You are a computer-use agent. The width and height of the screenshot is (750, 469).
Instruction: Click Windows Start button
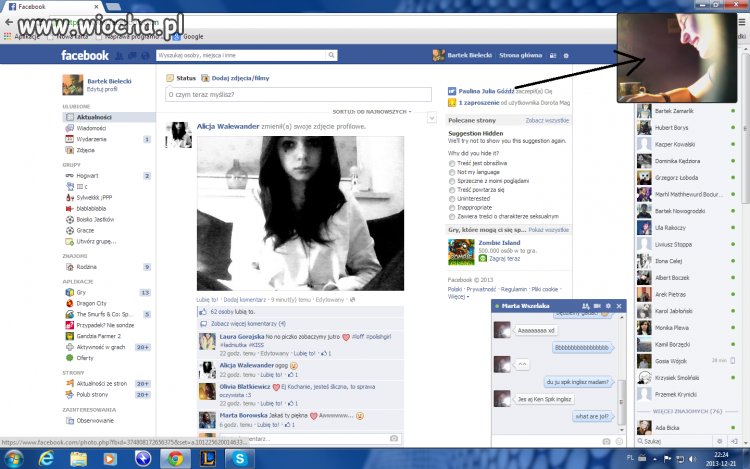tap(13, 459)
